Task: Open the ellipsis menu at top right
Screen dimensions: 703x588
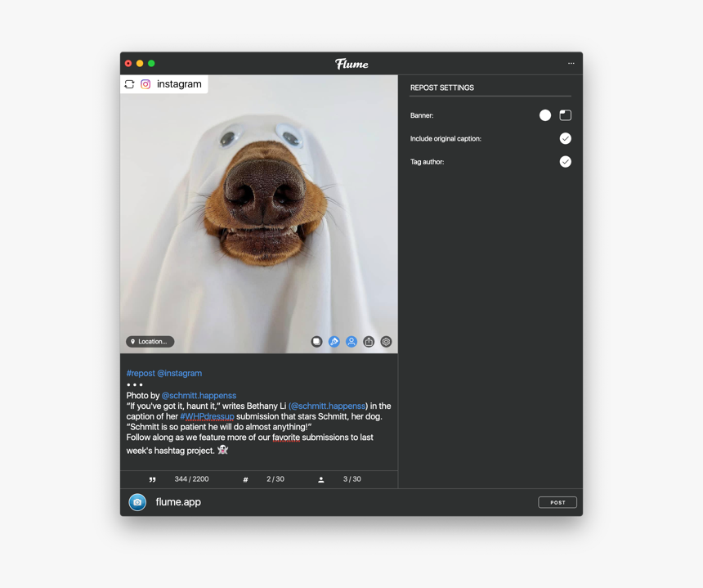Action: [571, 63]
